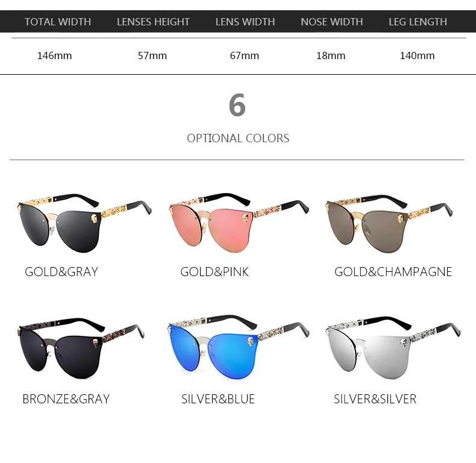Screen dimensions: 476x463
Task: Select the Silver&Silver sunglasses image
Action: pos(393,348)
